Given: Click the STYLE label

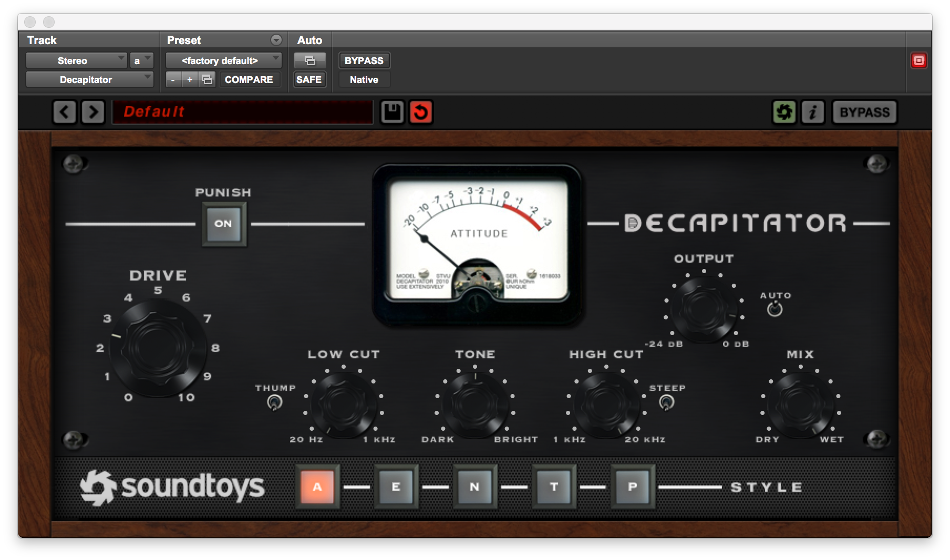Looking at the screenshot, I should click(767, 488).
